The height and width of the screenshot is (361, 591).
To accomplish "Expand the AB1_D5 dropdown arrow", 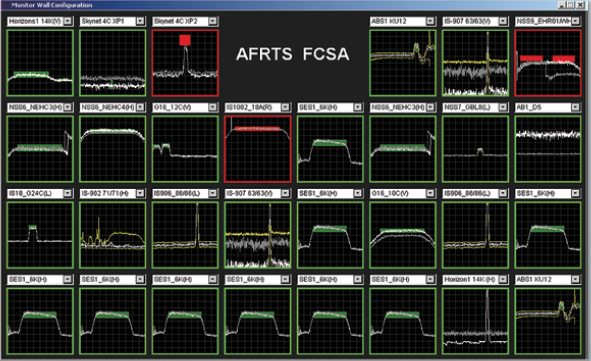I will pyautogui.click(x=575, y=107).
